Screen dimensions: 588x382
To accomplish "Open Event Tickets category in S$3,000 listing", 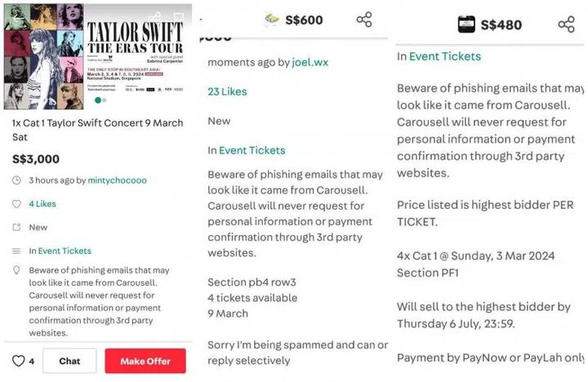I will (x=65, y=251).
